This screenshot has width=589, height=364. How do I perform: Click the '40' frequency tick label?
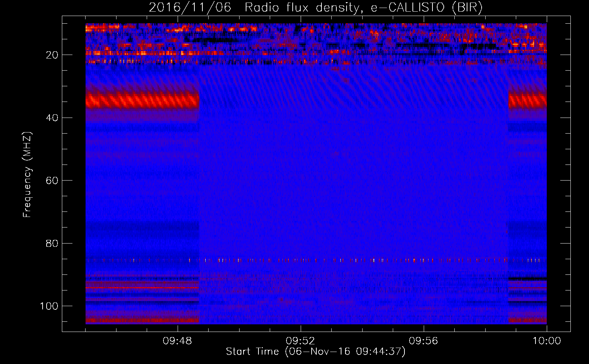click(52, 118)
